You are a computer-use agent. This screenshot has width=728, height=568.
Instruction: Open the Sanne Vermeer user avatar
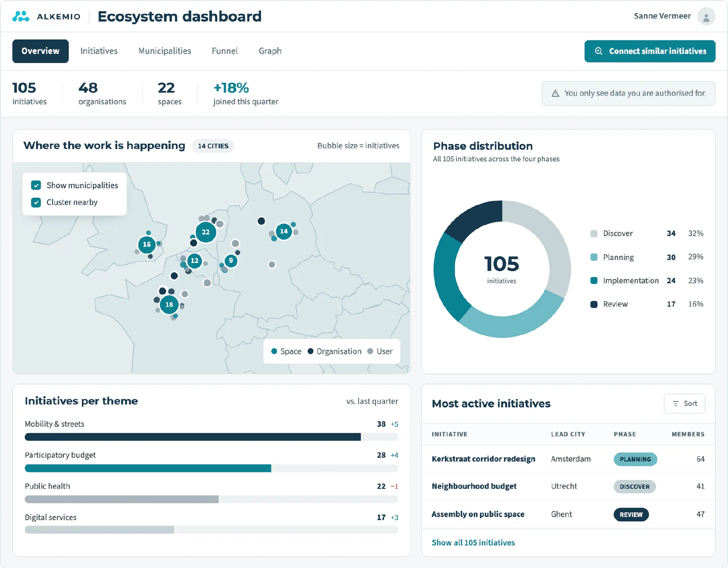(706, 17)
